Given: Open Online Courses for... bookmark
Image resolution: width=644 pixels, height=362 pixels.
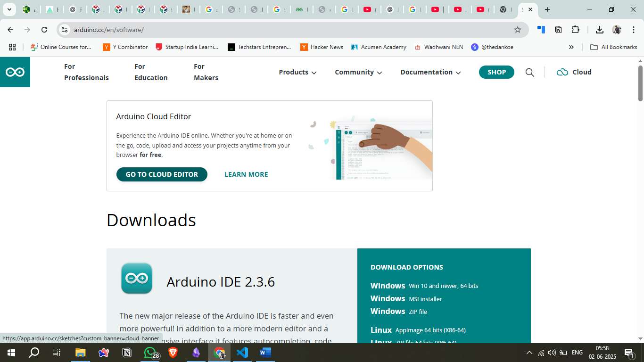Looking at the screenshot, I should click(x=61, y=47).
